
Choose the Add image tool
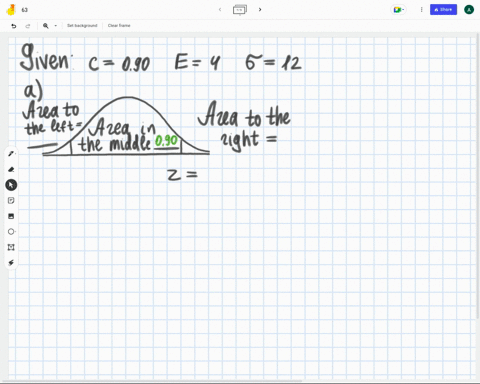click(x=11, y=216)
